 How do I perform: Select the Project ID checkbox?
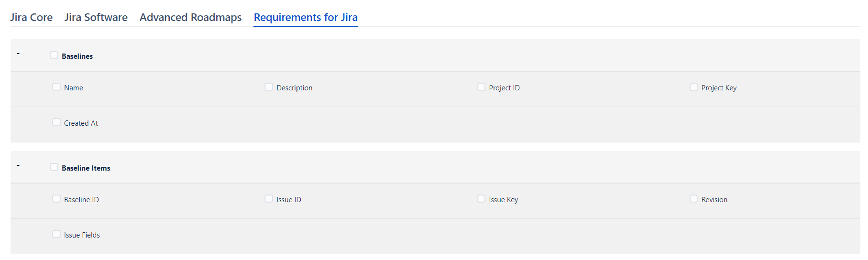click(x=481, y=87)
